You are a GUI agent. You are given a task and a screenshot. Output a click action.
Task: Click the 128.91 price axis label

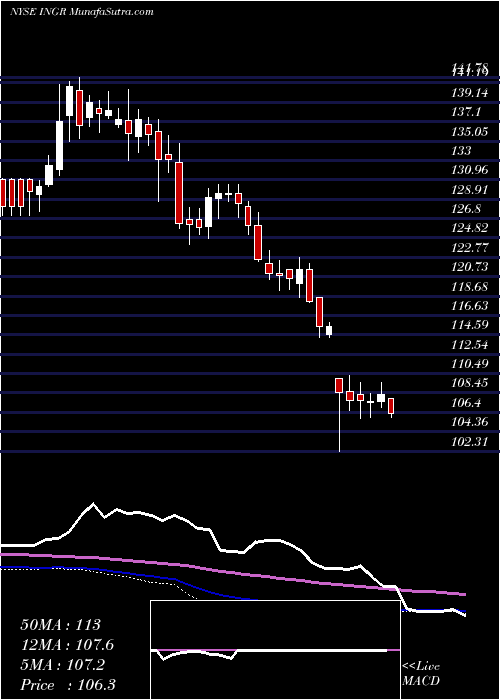point(469,190)
